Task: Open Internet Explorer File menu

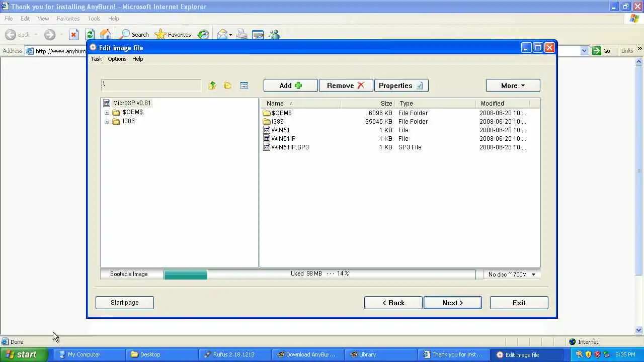Action: click(9, 19)
